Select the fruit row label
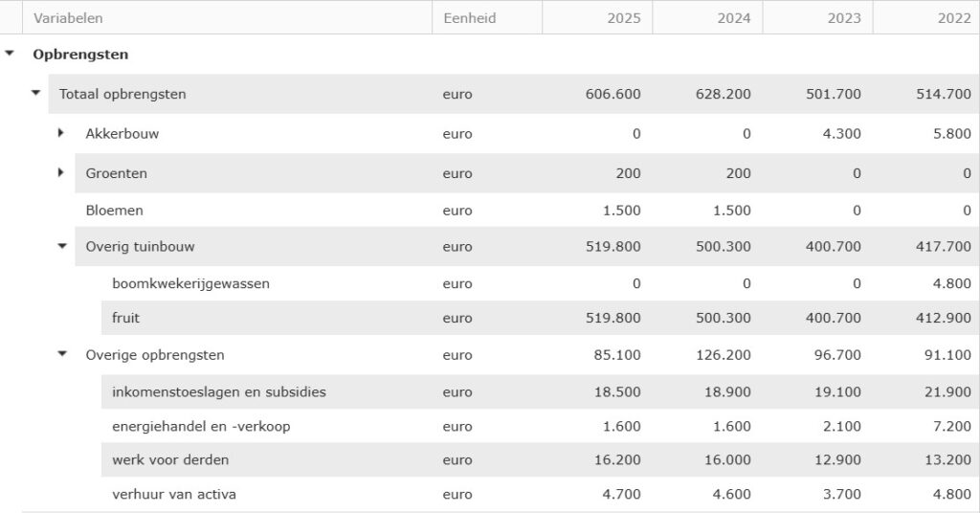This screenshot has width=980, height=513. [126, 318]
